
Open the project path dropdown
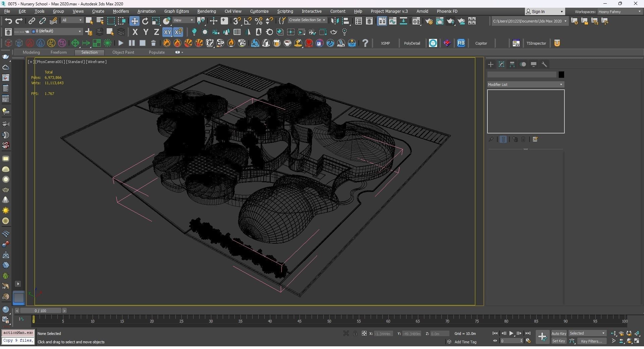point(530,21)
